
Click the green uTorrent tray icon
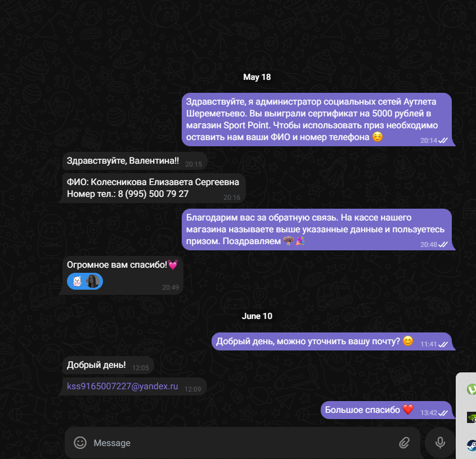tap(471, 389)
